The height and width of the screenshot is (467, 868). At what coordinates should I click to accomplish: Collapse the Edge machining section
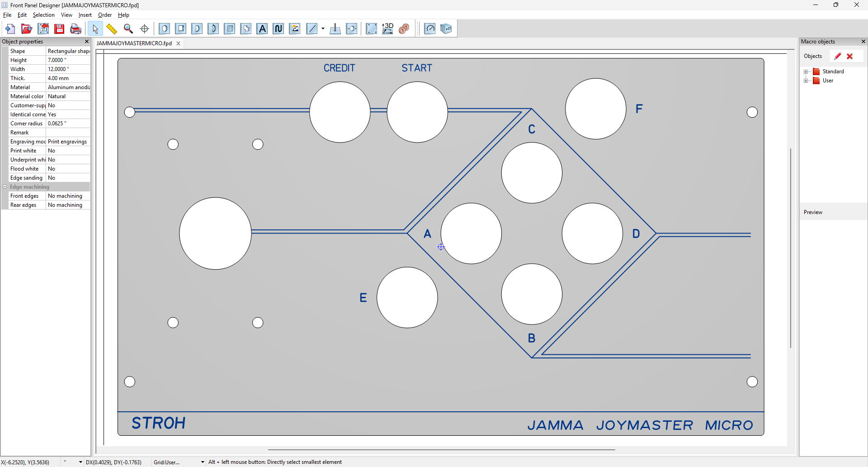point(5,187)
